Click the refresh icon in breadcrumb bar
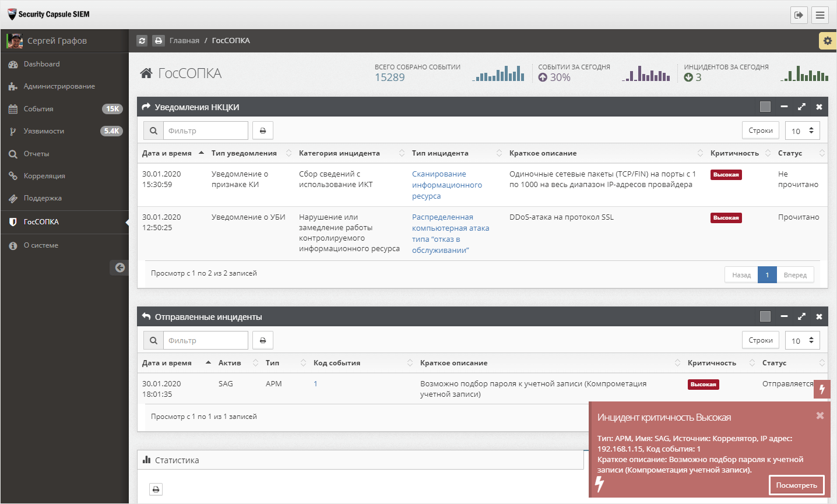This screenshot has width=837, height=504. coord(142,41)
